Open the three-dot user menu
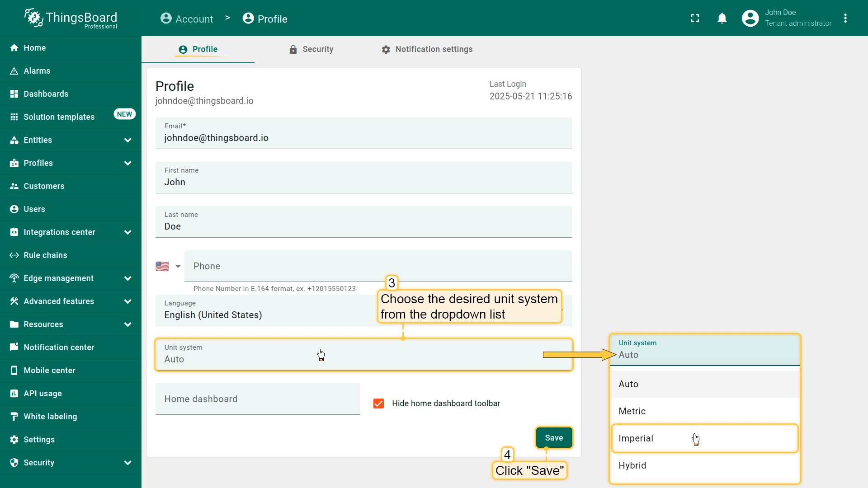Screen dimensions: 868x488 tap(845, 18)
